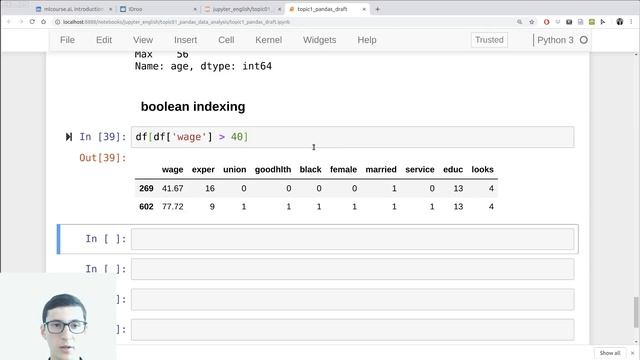The width and height of the screenshot is (640, 360).
Task: Click the 'black' column header
Action: [311, 169]
